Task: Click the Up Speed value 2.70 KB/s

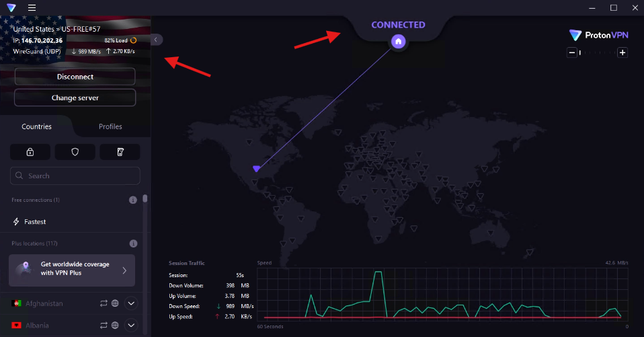Action: coord(238,316)
